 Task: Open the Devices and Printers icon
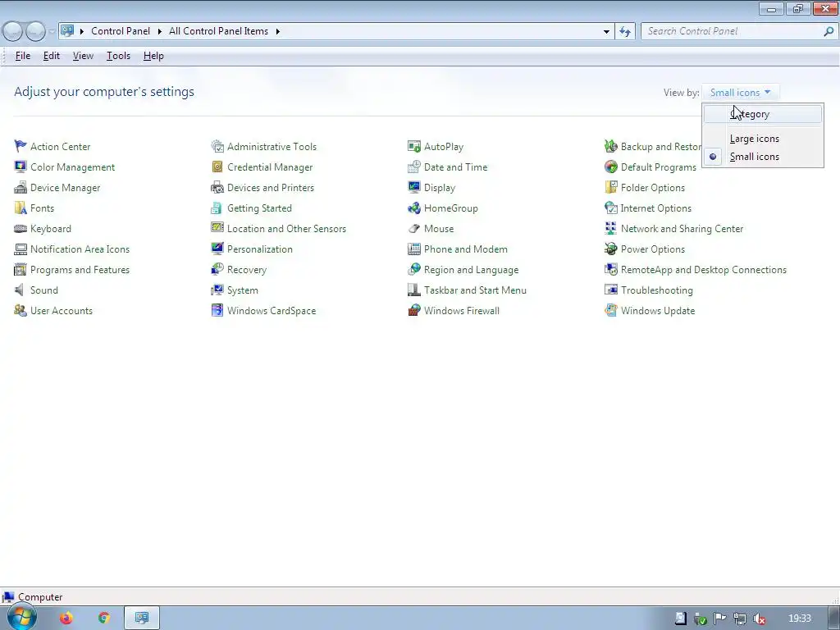point(217,188)
